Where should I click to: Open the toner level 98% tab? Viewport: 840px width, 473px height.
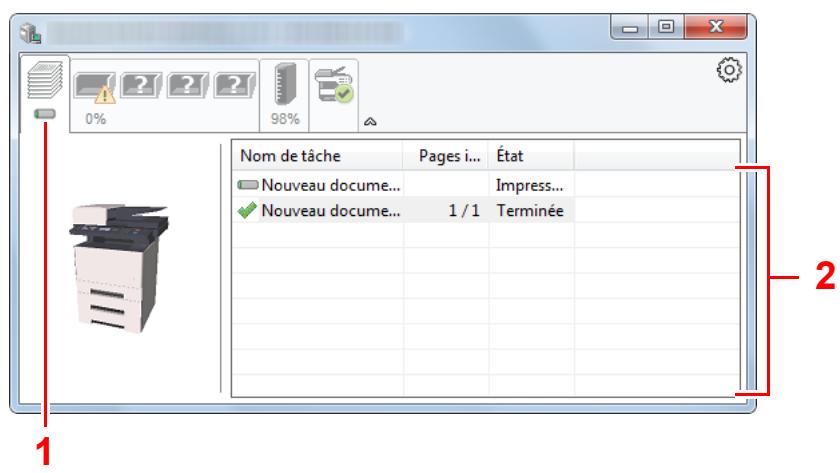284,95
